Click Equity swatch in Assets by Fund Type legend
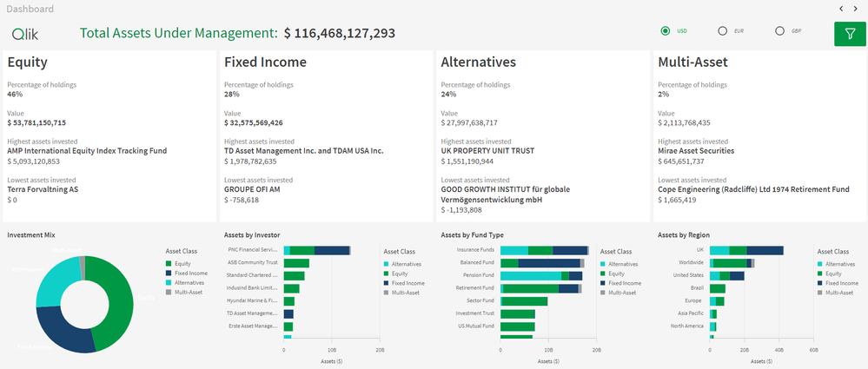The image size is (868, 369). click(603, 273)
